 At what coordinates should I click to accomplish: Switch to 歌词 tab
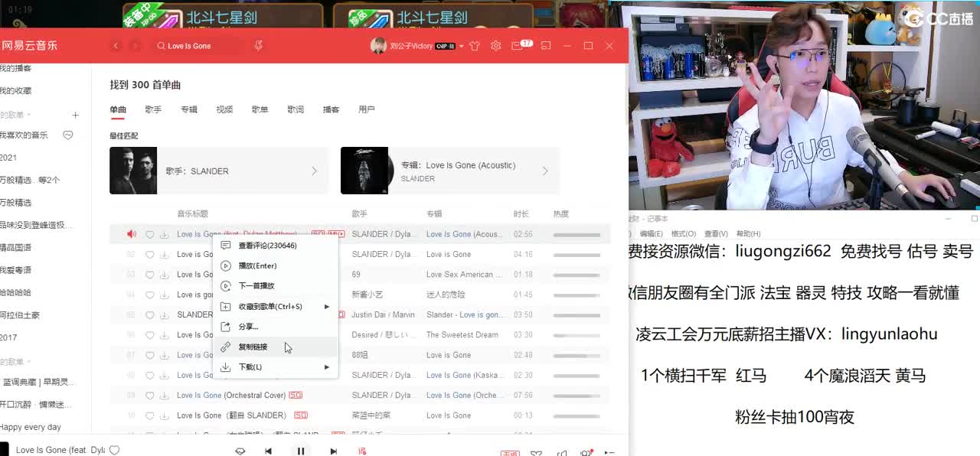296,109
